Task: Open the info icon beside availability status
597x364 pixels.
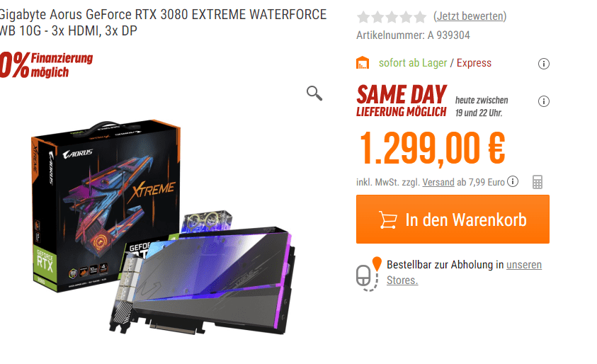Action: tap(543, 64)
